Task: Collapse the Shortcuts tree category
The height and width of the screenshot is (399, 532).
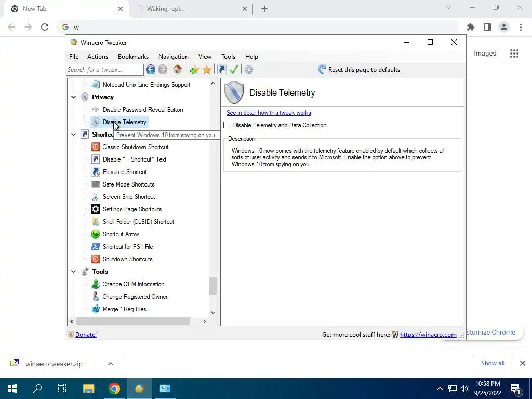Action: pyautogui.click(x=73, y=135)
